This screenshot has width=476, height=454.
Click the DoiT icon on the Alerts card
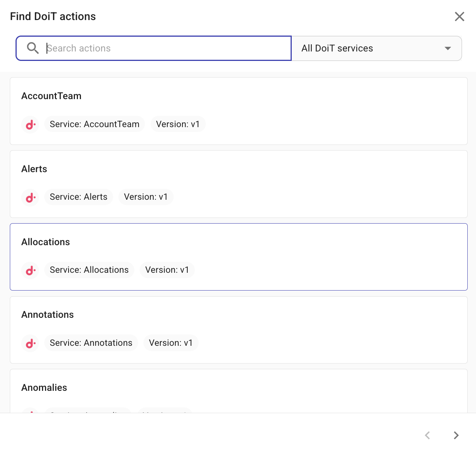click(x=30, y=197)
